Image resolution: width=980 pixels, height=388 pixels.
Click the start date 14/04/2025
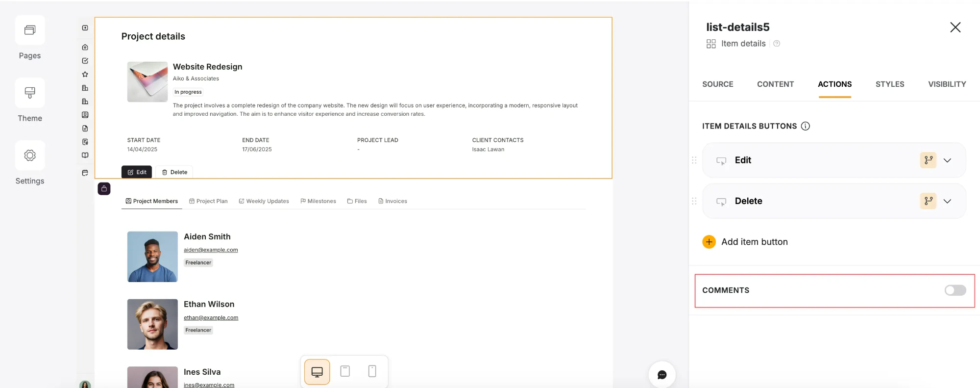(x=142, y=150)
